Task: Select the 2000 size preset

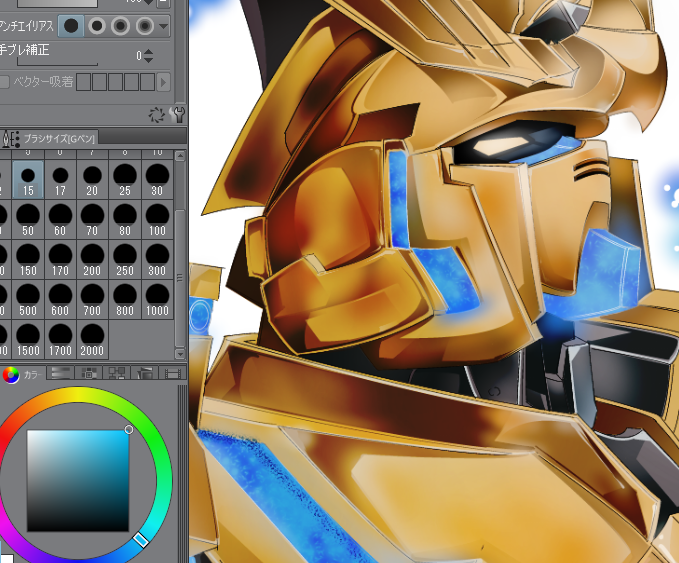Action: 92,339
